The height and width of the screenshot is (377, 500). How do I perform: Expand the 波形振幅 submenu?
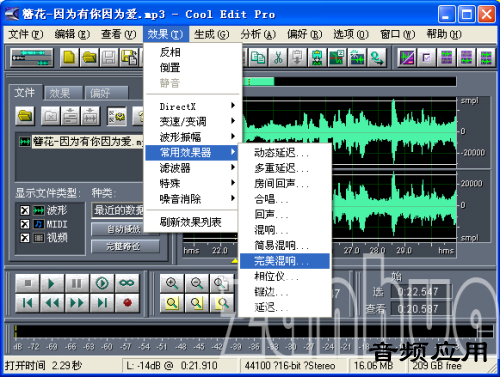[x=192, y=137]
